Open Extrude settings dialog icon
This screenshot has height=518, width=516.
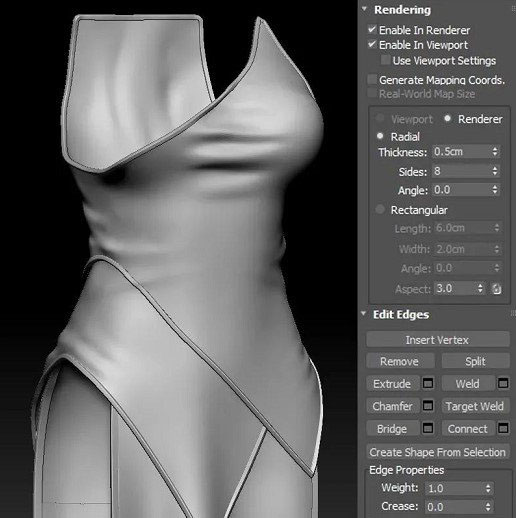[x=428, y=383]
